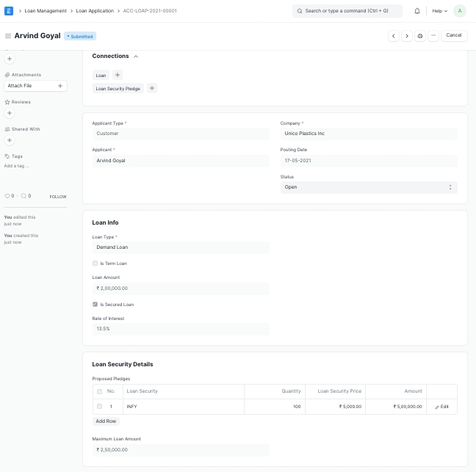Select the INFY row checkbox
This screenshot has width=476, height=472.
(x=99, y=406)
